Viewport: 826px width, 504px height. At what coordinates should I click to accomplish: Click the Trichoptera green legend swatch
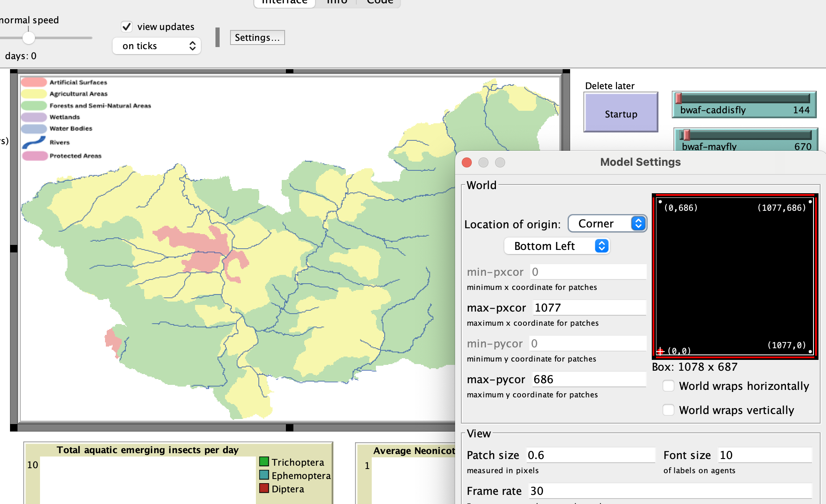(x=264, y=462)
